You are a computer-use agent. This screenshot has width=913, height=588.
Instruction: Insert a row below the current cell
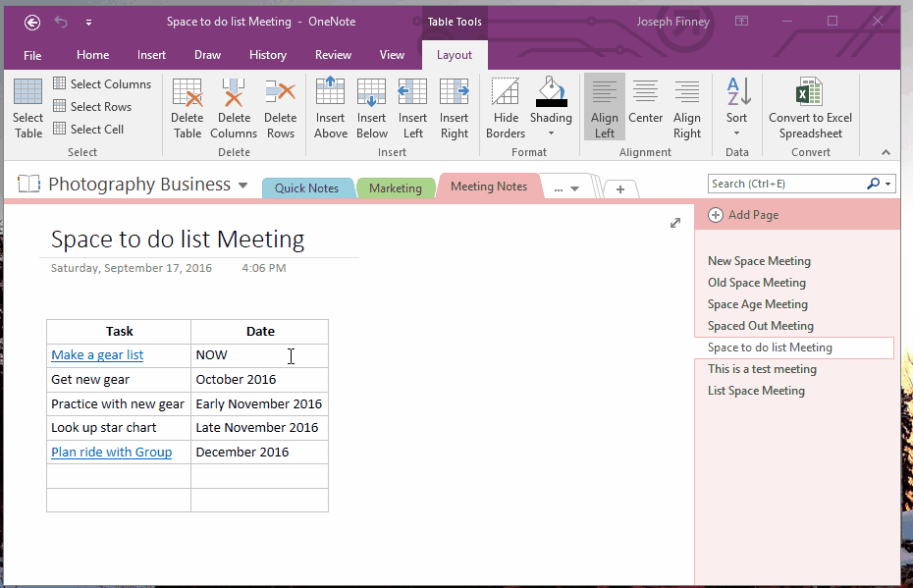tap(371, 108)
